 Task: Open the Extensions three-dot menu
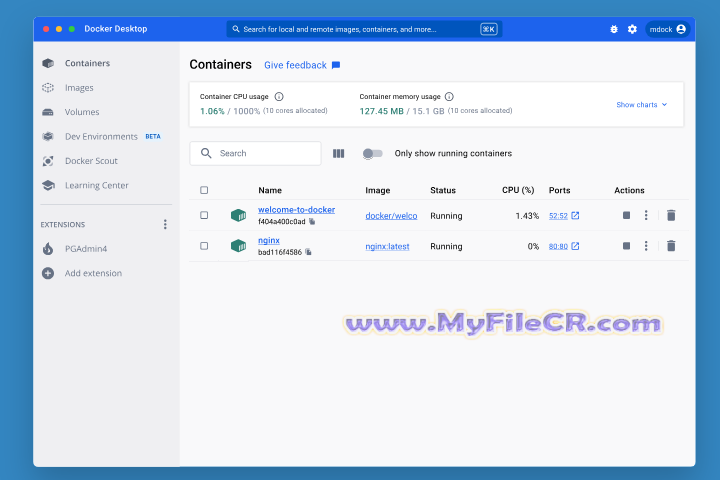165,224
